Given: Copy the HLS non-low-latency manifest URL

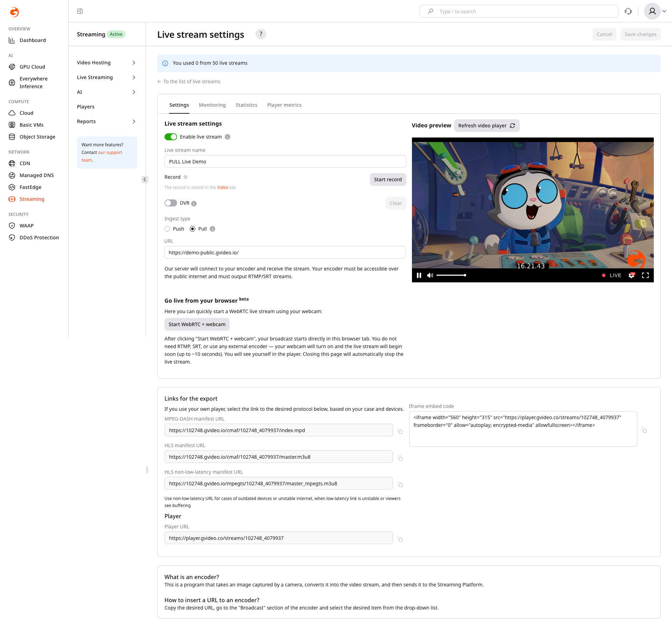Looking at the screenshot, I should click(x=400, y=484).
